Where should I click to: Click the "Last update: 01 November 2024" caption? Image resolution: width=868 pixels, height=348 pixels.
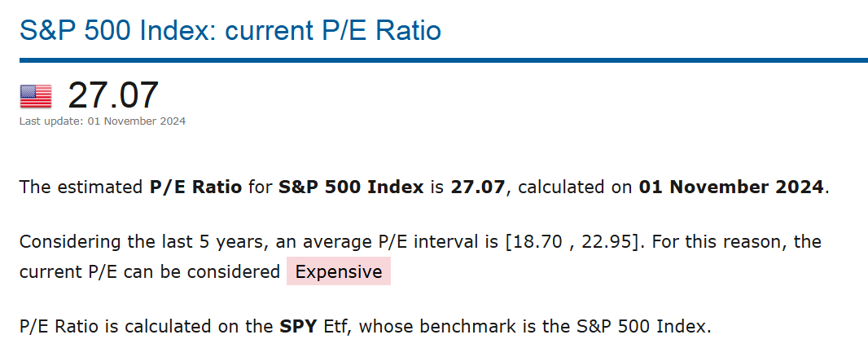pos(103,121)
